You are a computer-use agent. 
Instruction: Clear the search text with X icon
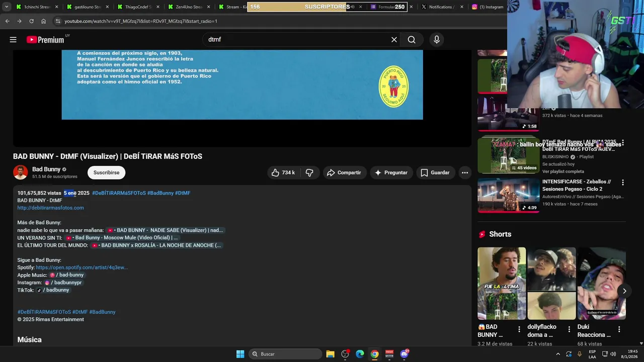point(394,40)
